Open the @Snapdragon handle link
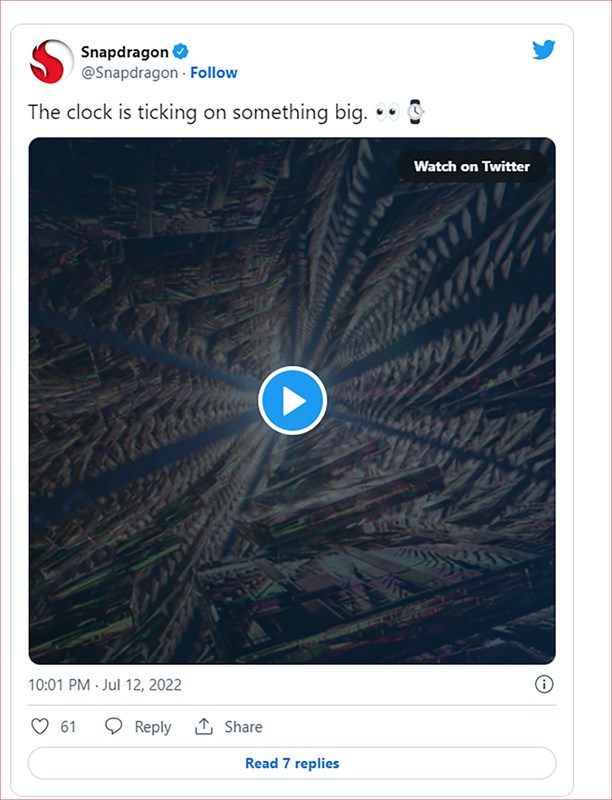This screenshot has height=800, width=612. (131, 73)
